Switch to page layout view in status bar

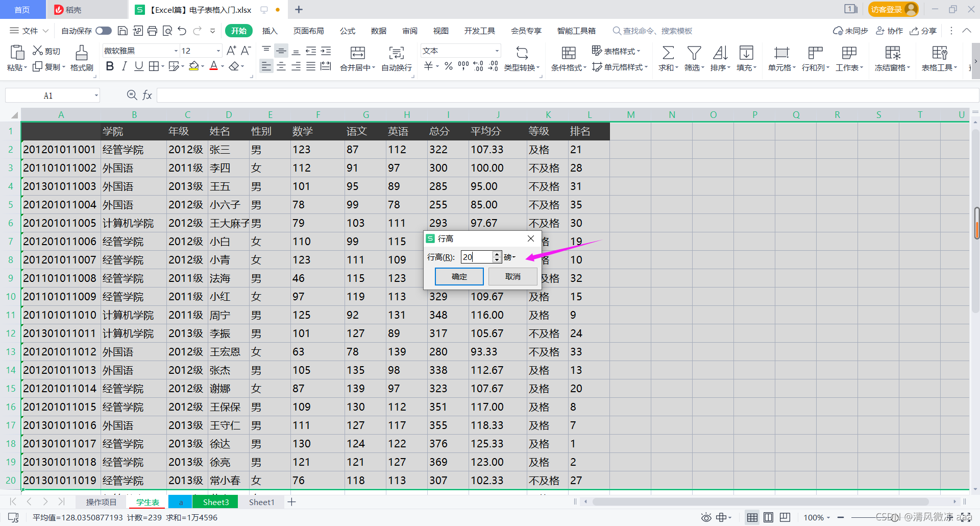768,517
